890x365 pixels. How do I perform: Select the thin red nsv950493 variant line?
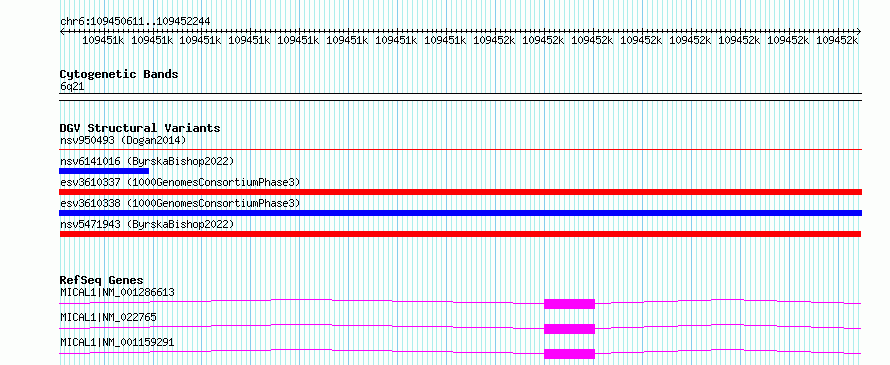pos(460,150)
